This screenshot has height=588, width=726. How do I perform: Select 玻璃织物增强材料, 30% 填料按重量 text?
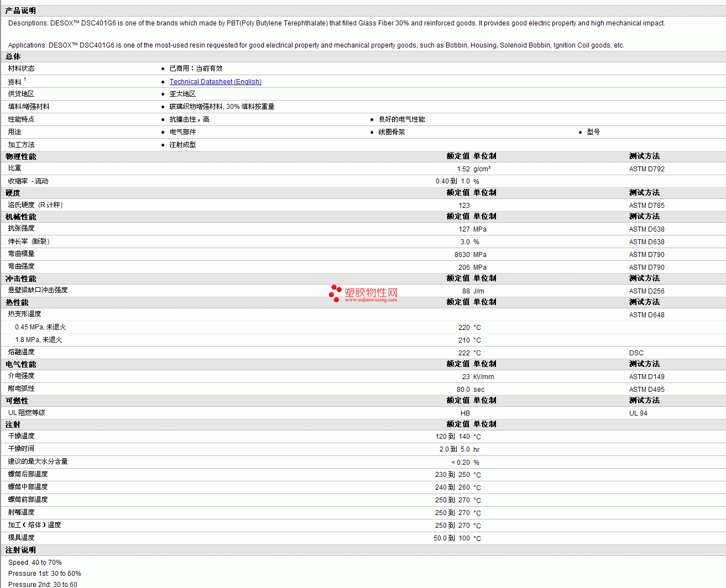pos(222,107)
